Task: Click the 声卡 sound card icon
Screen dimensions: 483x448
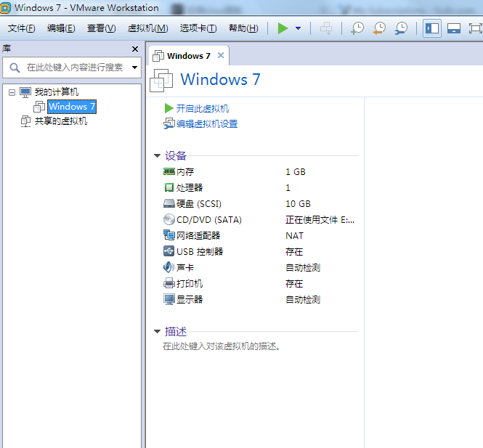Action: point(169,267)
